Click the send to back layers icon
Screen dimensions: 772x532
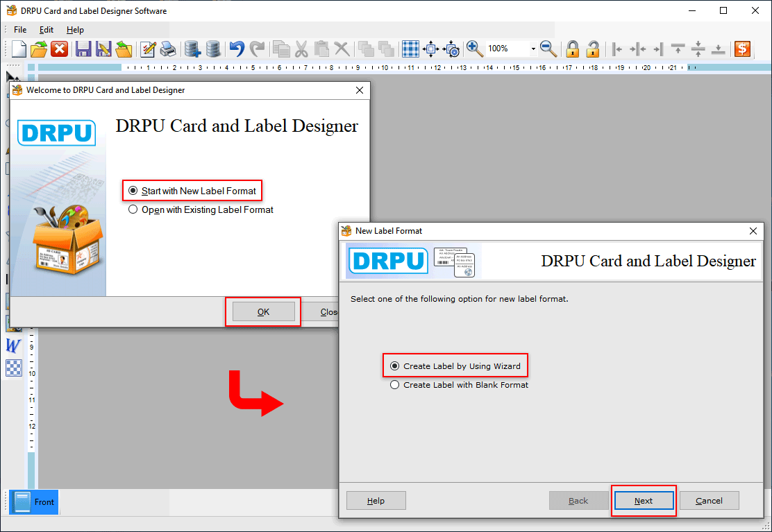click(386, 49)
